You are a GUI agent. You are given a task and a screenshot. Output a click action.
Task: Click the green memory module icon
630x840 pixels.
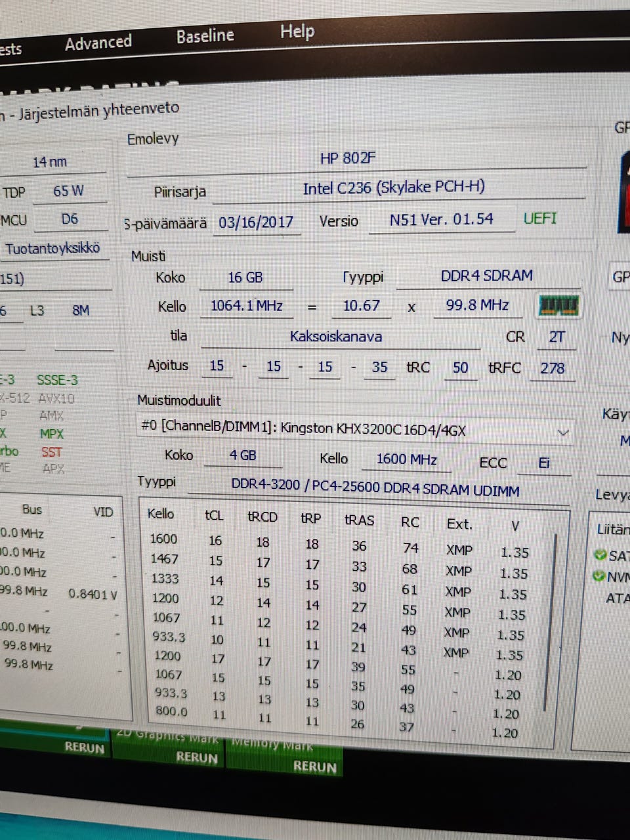point(558,306)
